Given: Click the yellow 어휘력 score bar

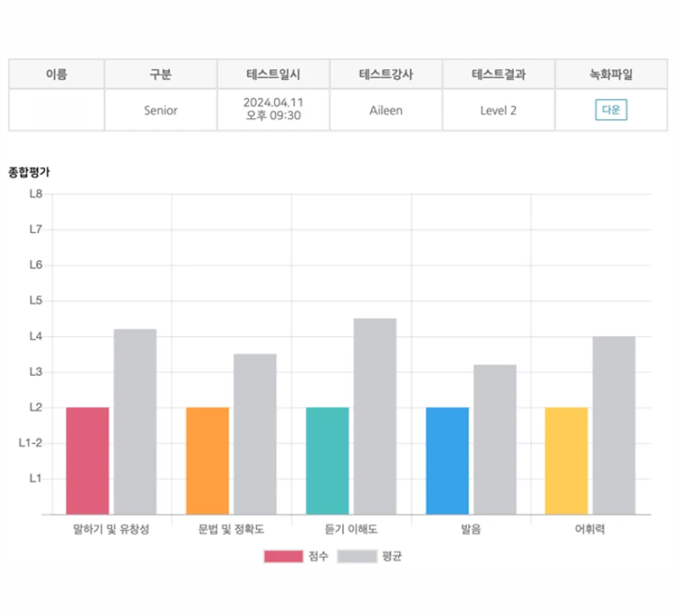Looking at the screenshot, I should click(566, 460).
